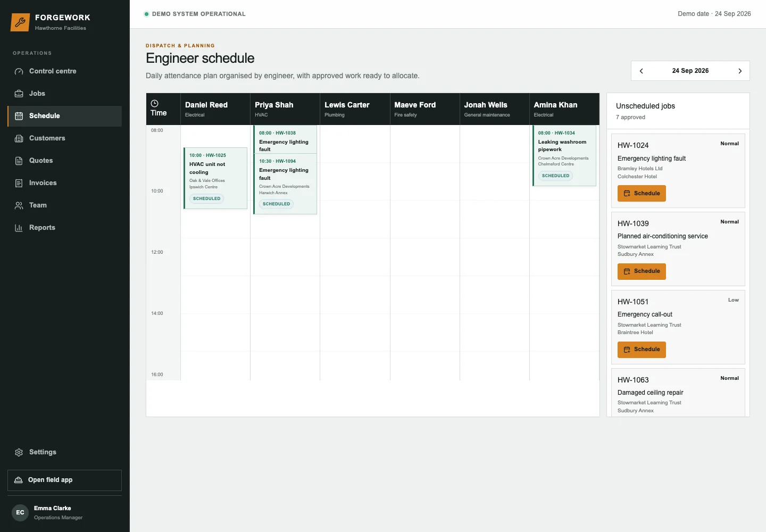Click the Settings gear icon
Viewport: 766px width, 532px height.
(x=19, y=452)
